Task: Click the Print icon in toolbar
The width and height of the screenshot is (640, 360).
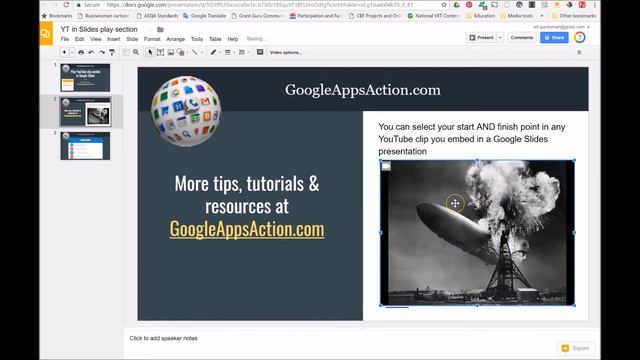Action: point(81,52)
